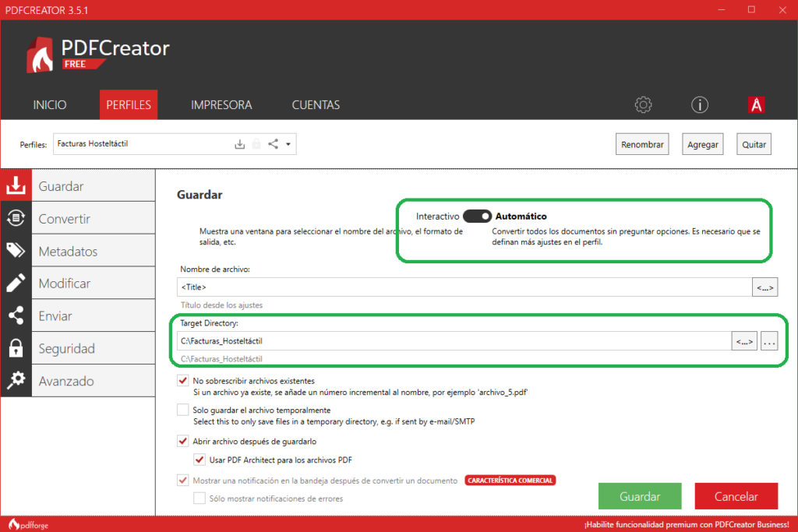Click the Enviar share icon in sidebar
798x532 pixels.
(x=16, y=316)
